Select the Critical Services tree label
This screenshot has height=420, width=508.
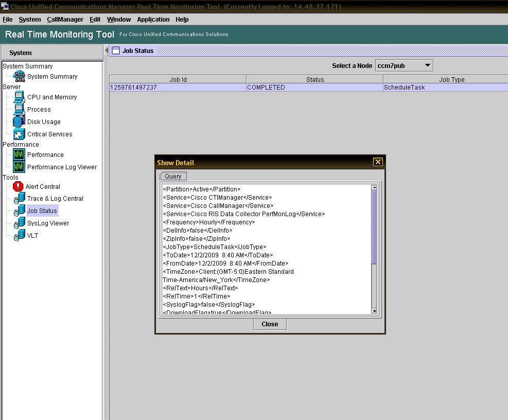(49, 134)
